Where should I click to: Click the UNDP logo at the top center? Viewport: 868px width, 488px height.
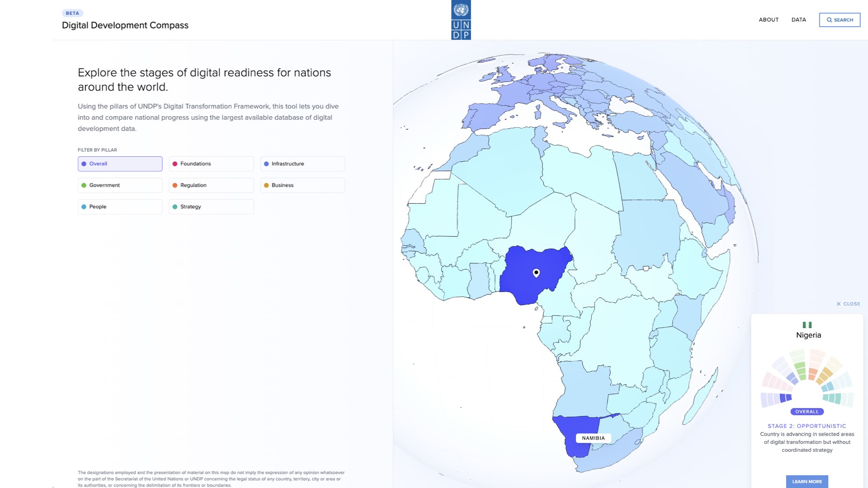[x=461, y=20]
